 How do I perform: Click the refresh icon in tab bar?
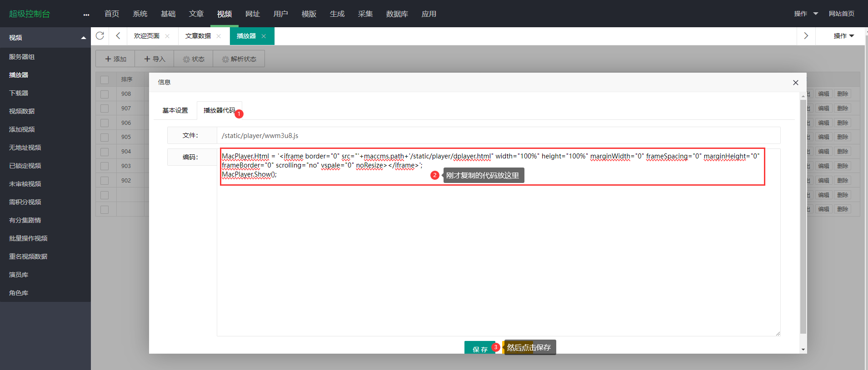tap(100, 36)
